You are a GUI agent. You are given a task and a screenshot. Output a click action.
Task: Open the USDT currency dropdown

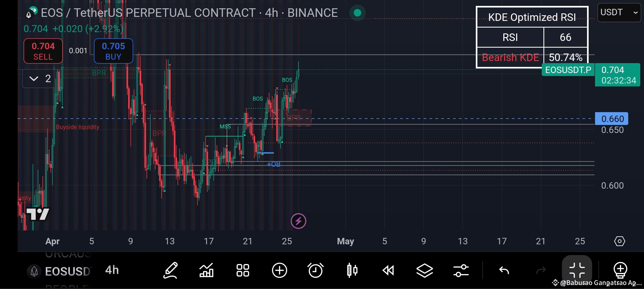point(619,12)
